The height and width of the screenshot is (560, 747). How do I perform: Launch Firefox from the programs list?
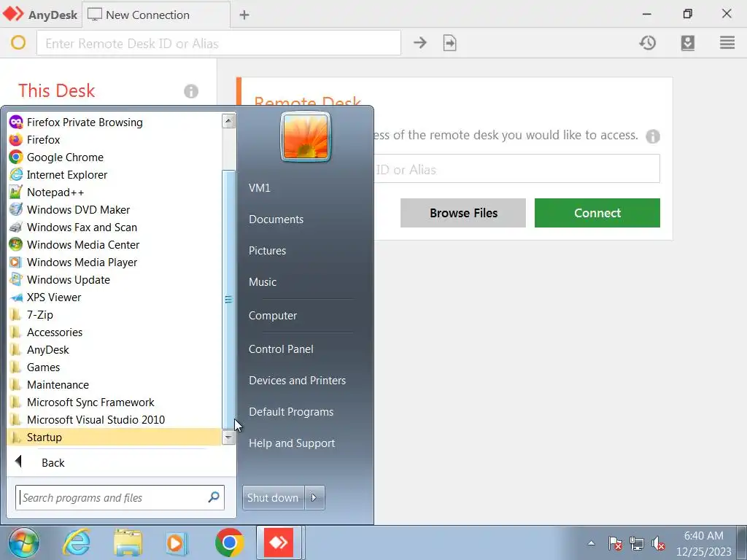click(x=115, y=139)
